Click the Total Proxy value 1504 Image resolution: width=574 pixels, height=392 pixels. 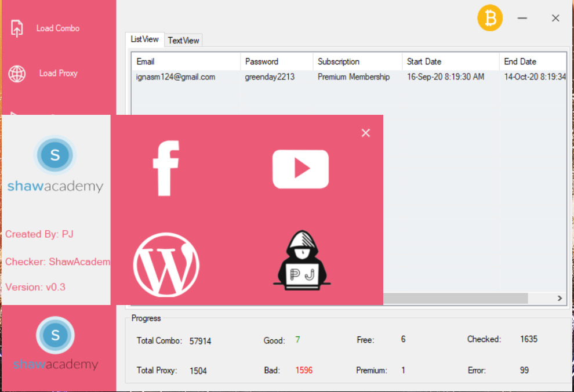(x=198, y=371)
